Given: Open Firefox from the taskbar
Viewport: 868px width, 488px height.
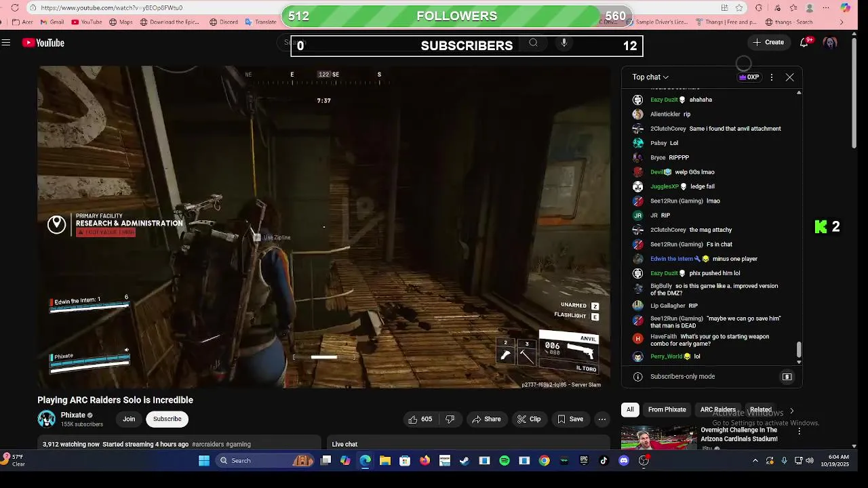Looking at the screenshot, I should tap(425, 461).
